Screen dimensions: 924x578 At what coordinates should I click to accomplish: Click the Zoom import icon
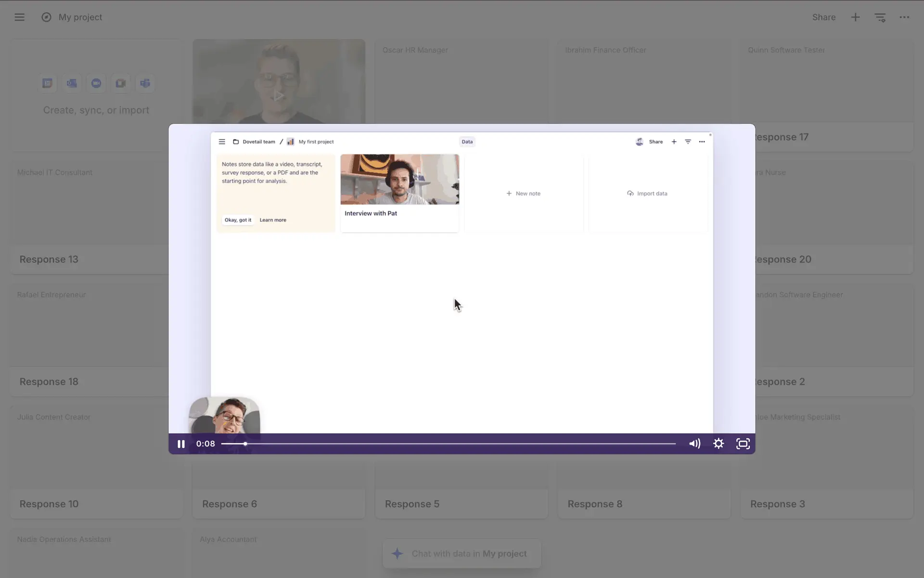point(96,83)
